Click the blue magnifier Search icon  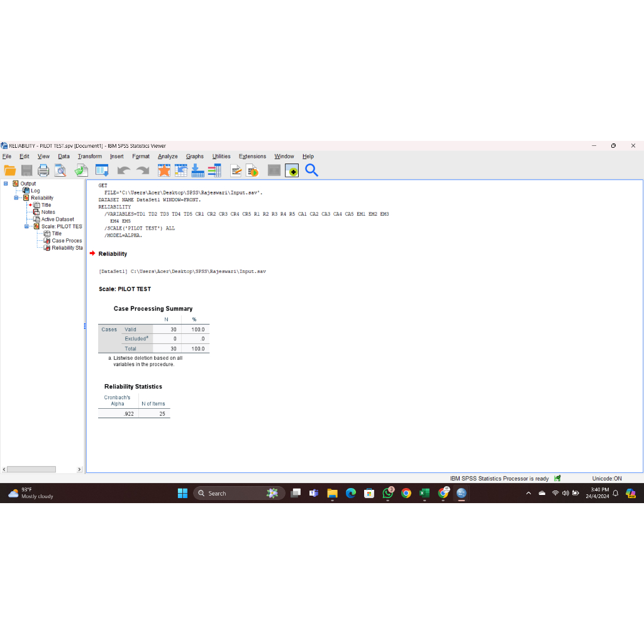(311, 170)
